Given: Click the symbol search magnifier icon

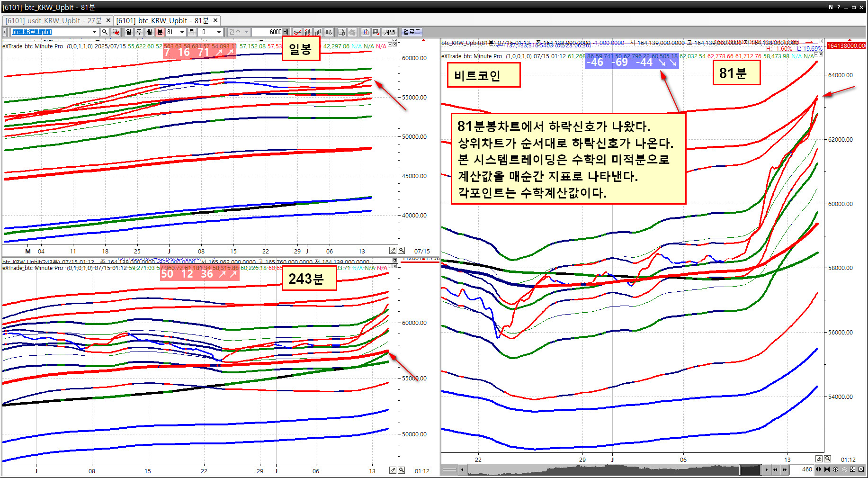Looking at the screenshot, I should coord(105,32).
